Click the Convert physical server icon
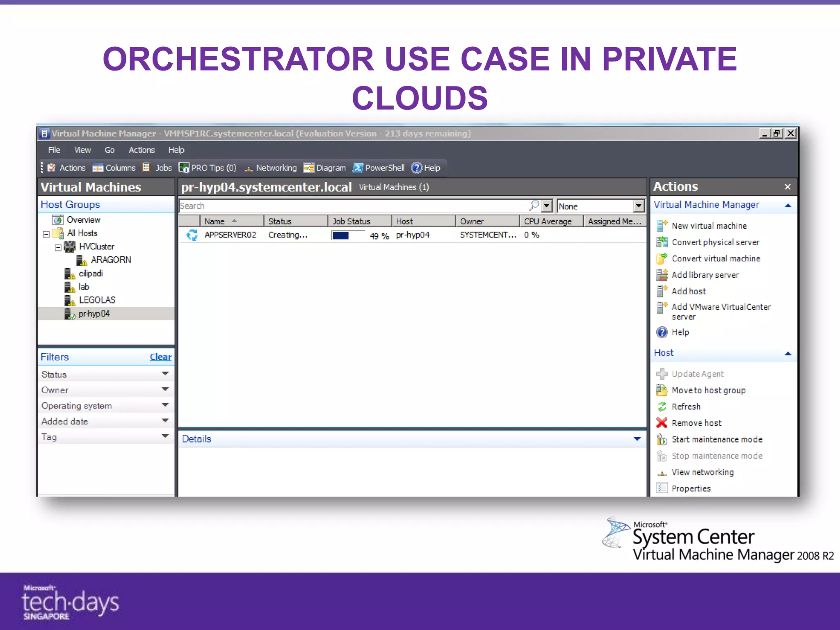Image resolution: width=840 pixels, height=630 pixels. click(x=662, y=242)
